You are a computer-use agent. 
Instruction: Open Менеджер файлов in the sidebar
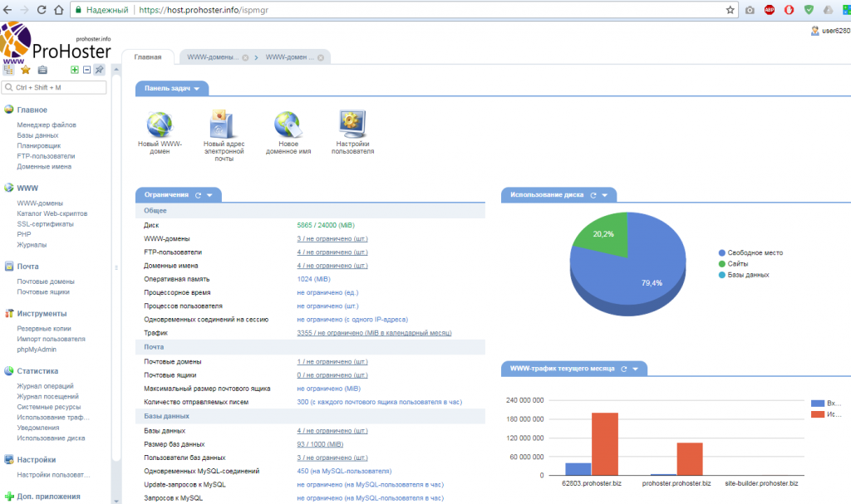(47, 125)
